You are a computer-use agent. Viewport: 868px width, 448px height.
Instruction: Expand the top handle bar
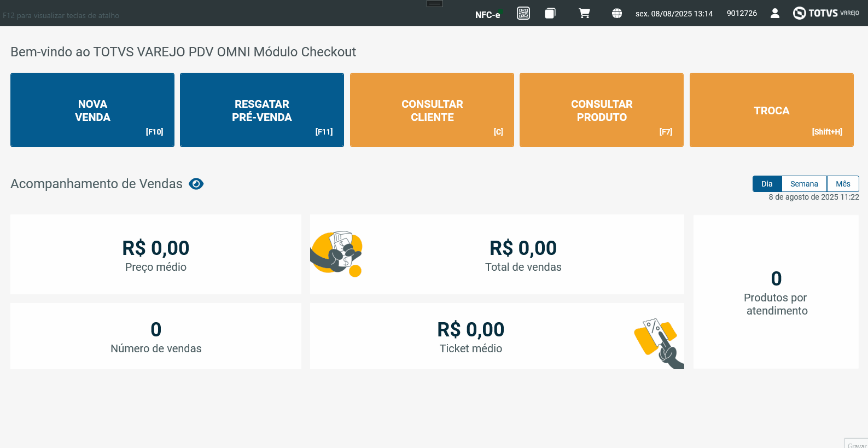(435, 3)
